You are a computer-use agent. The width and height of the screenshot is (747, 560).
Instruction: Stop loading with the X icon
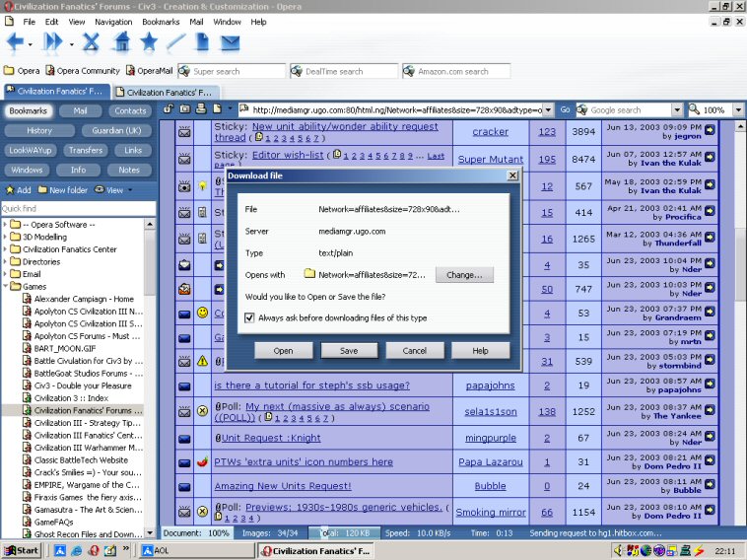91,42
